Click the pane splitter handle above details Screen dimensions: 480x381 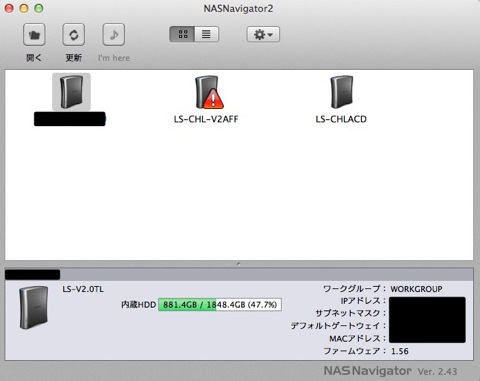click(x=239, y=264)
